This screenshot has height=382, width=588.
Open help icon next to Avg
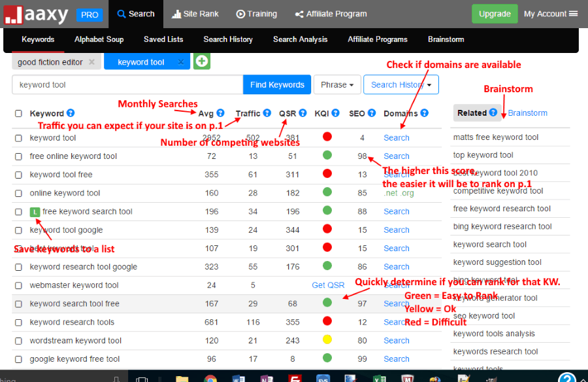(x=221, y=113)
